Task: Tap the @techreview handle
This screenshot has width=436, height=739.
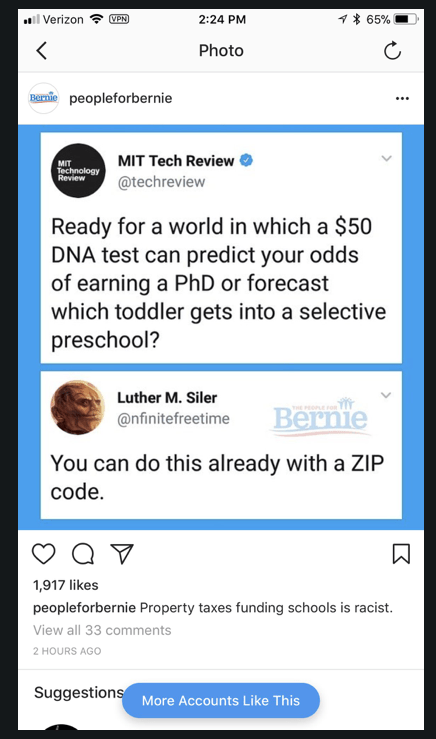Action: click(161, 182)
